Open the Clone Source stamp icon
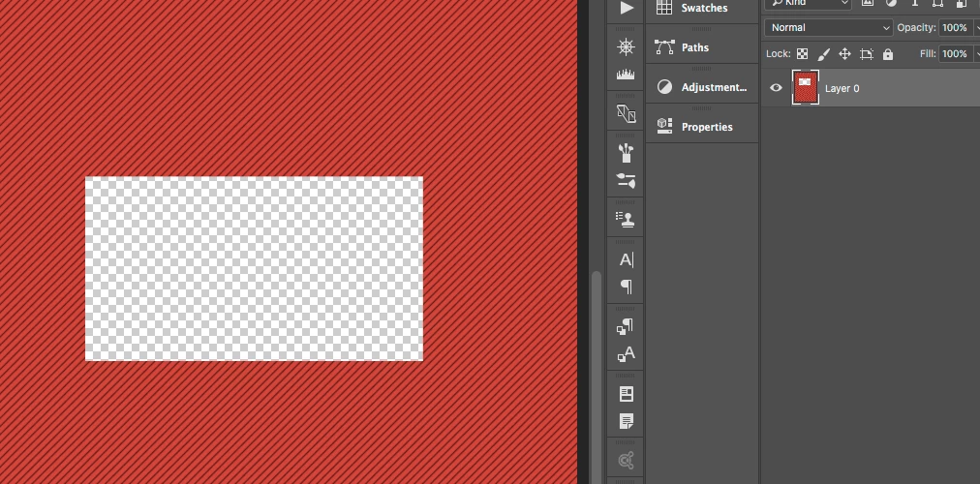This screenshot has height=484, width=980. coord(626,219)
